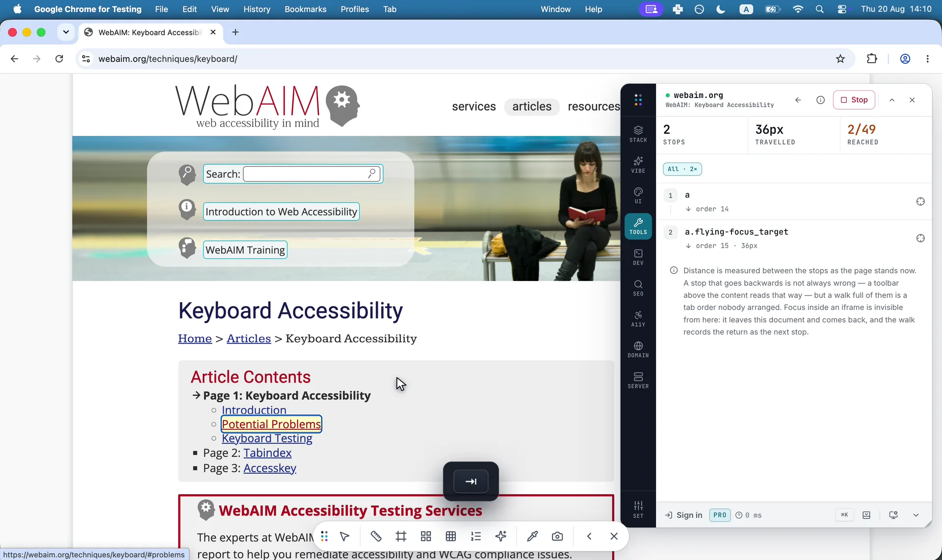Follow the Keyboard Testing link
The height and width of the screenshot is (560, 942).
click(x=267, y=438)
